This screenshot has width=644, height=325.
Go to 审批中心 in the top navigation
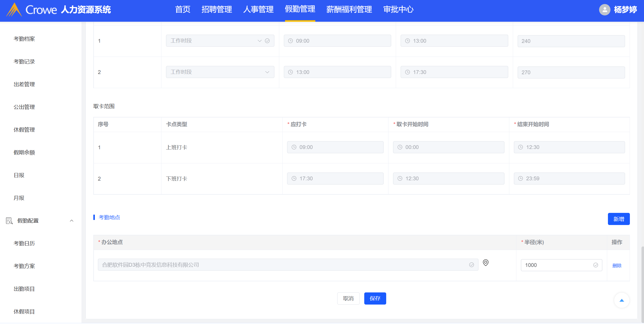[398, 10]
